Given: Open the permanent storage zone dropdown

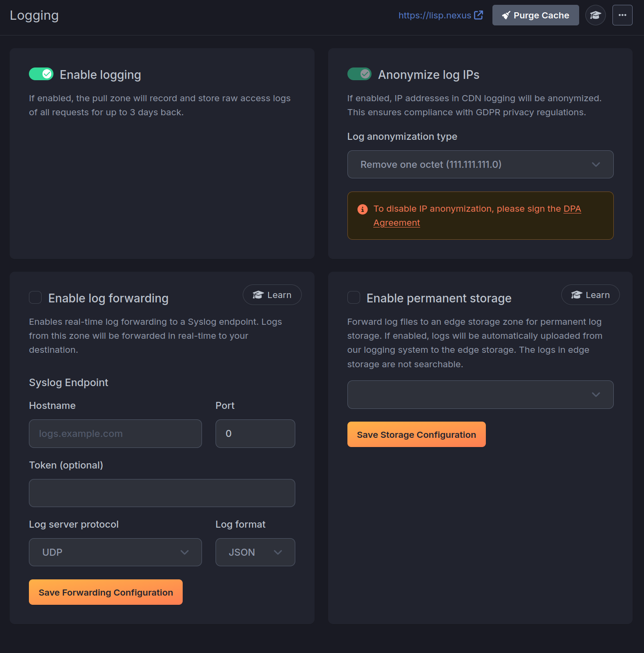Looking at the screenshot, I should point(480,394).
